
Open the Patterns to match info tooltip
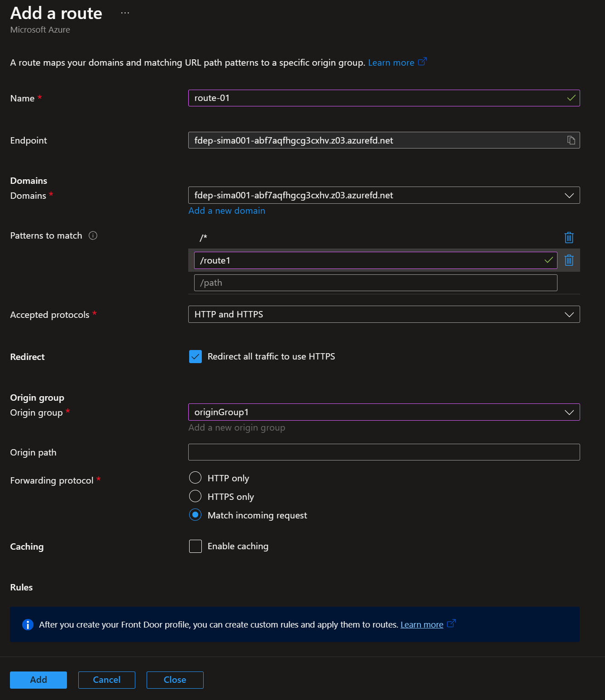pos(93,235)
